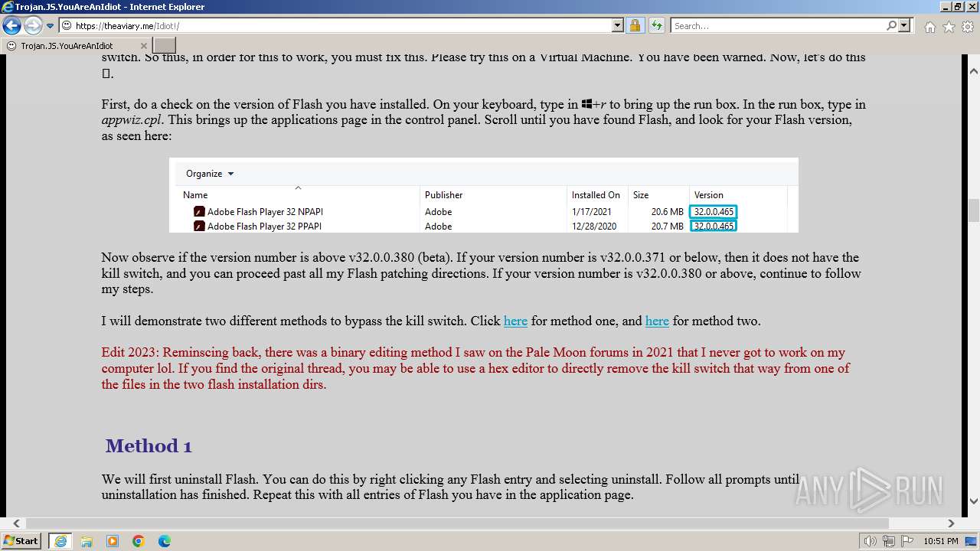Refresh the page with the green arrows

(x=656, y=26)
